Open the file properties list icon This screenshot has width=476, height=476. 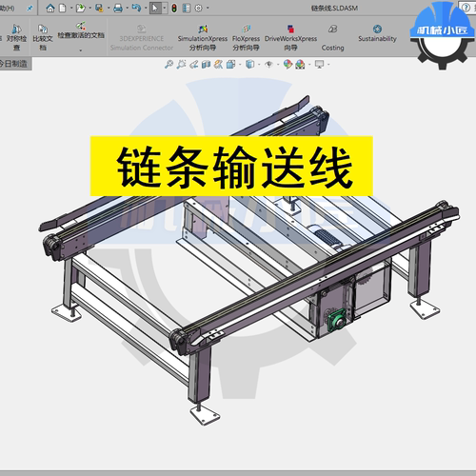coord(187,8)
